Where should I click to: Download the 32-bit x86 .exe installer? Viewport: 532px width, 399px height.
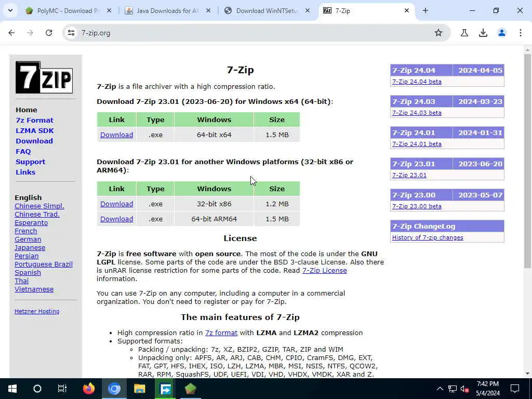coord(116,204)
